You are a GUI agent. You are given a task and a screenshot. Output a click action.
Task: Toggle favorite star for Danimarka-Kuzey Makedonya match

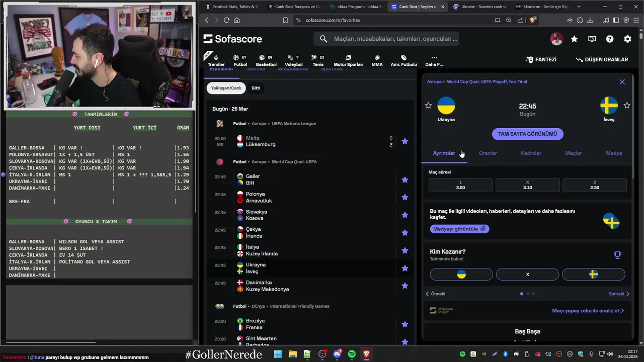[405, 286]
